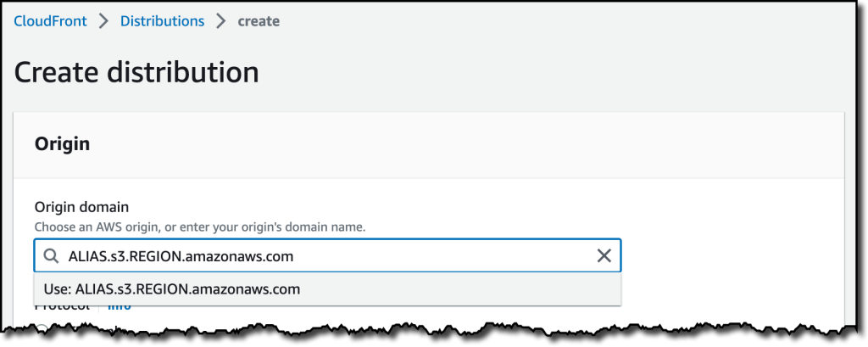
Task: Click empty area right of suggestion text
Action: (459, 288)
